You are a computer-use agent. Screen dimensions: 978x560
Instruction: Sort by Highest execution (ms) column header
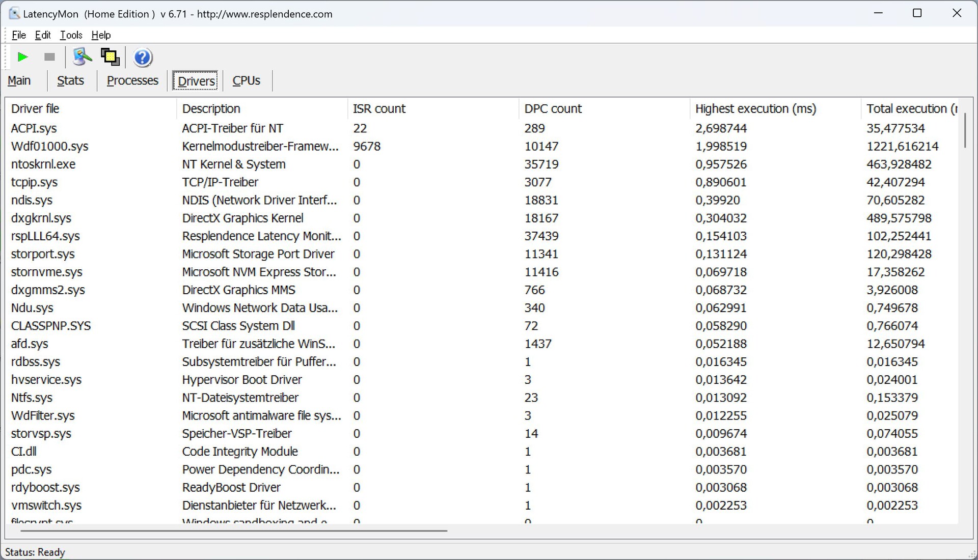(775, 109)
